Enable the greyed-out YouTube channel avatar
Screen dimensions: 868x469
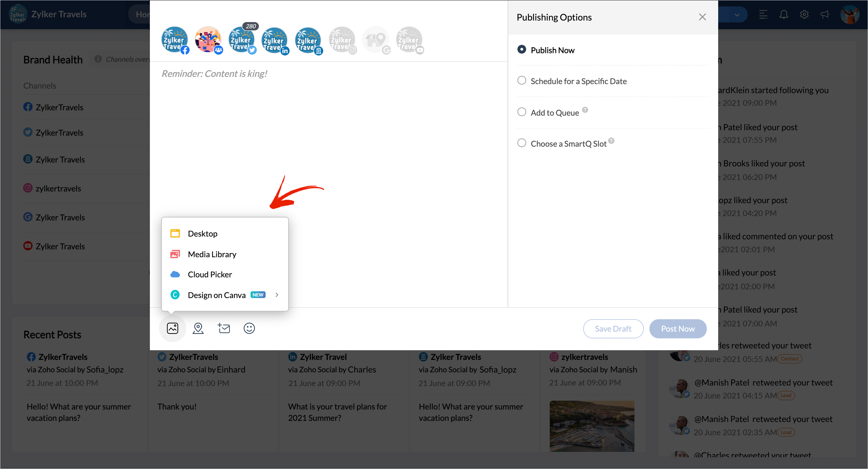point(409,40)
